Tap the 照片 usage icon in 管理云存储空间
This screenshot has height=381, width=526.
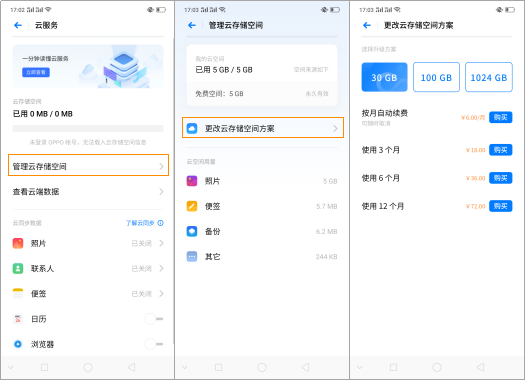click(x=192, y=181)
